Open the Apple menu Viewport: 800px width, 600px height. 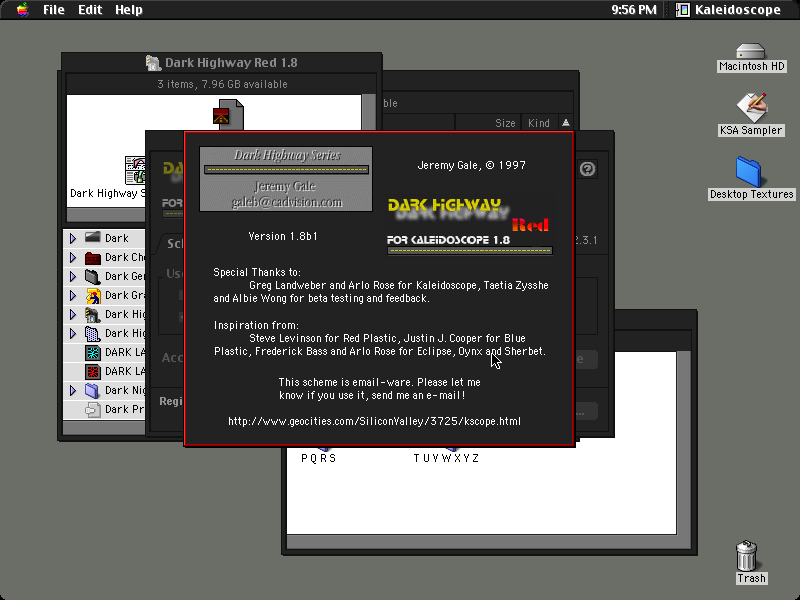point(22,9)
